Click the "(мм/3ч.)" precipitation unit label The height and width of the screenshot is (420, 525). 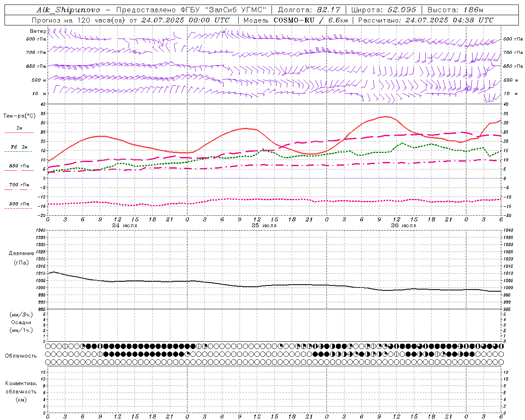(x=21, y=315)
